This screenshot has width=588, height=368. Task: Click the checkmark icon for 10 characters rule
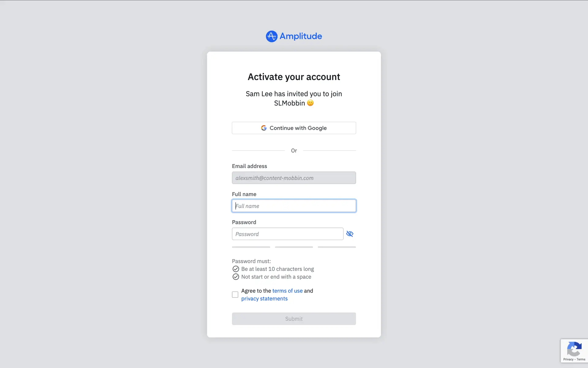point(236,269)
